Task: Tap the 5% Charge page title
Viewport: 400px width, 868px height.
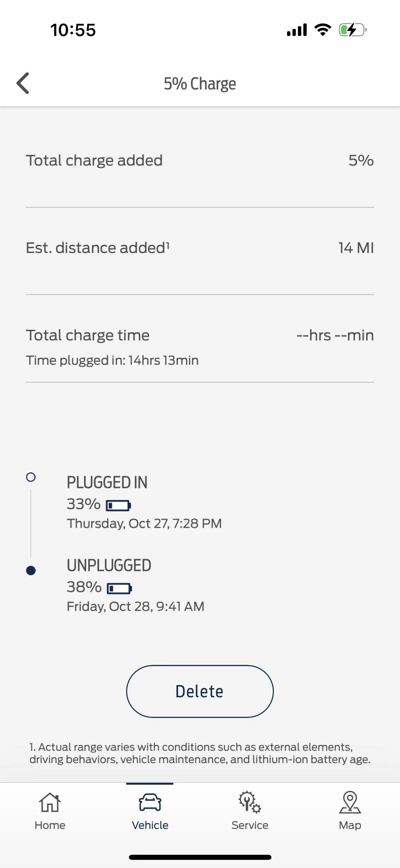Action: coord(200,84)
